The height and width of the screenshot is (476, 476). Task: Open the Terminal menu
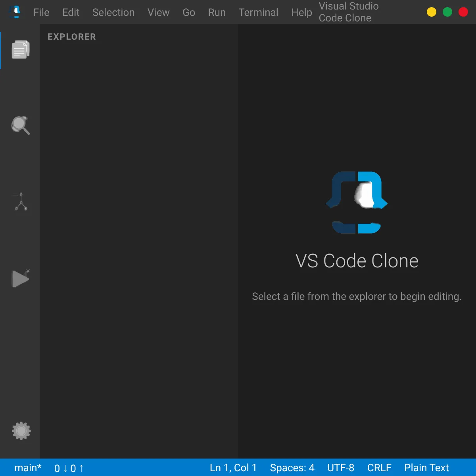pos(258,12)
